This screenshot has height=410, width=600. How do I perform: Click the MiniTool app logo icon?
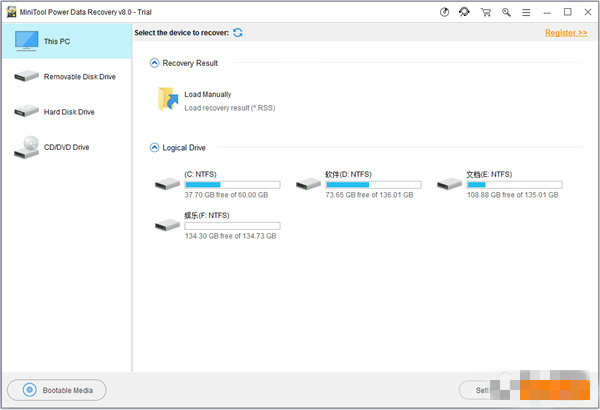pyautogui.click(x=12, y=12)
